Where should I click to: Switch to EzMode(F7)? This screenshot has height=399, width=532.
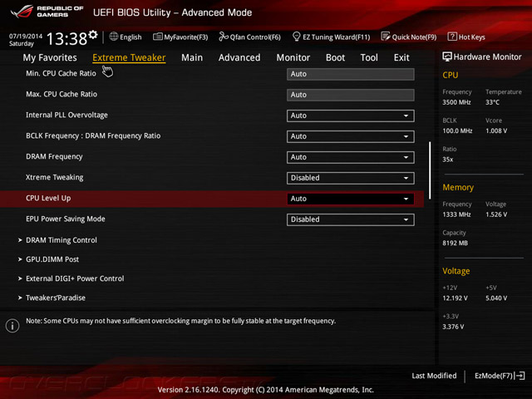[500, 376]
